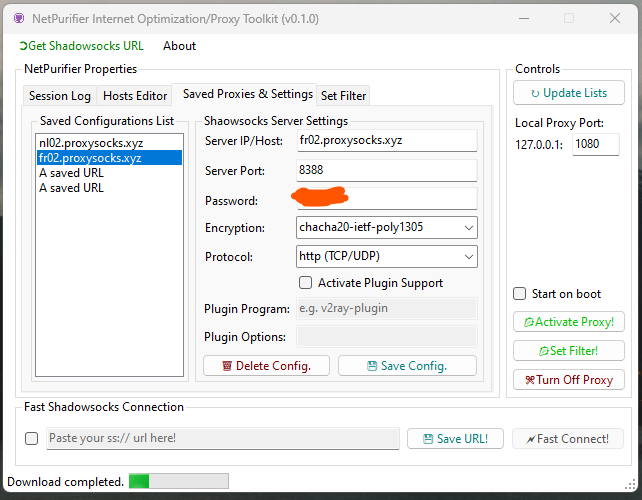Select the first 'A saved URL' entry
This screenshot has height=500, width=642.
pos(109,173)
